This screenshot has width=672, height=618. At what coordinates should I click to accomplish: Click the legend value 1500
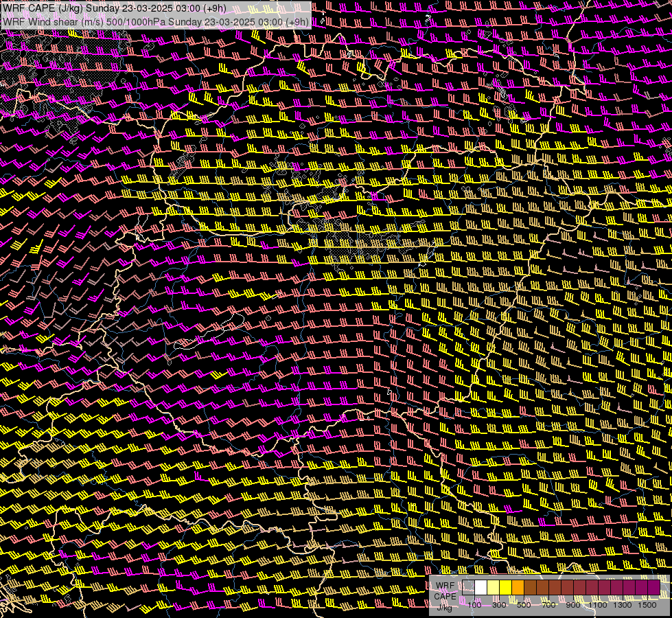[647, 605]
